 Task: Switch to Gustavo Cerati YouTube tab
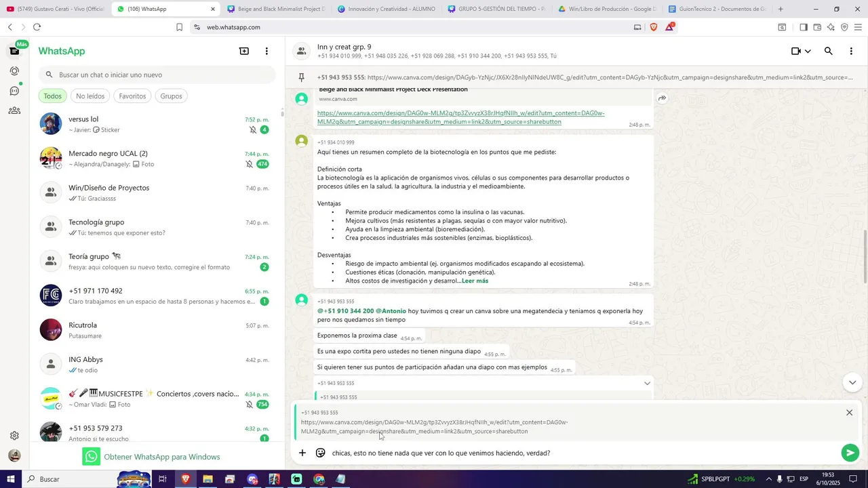pos(56,9)
